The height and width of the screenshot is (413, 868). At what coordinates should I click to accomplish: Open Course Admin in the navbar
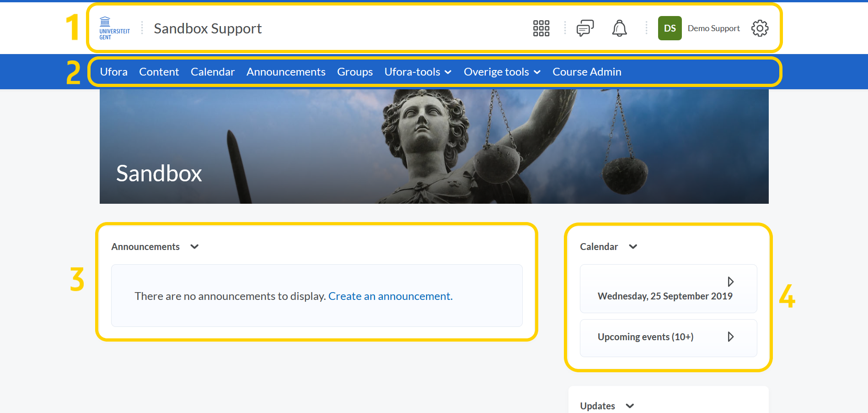point(587,72)
